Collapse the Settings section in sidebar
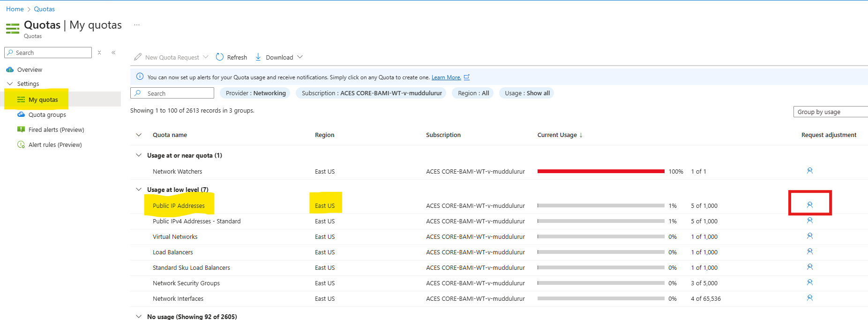The width and height of the screenshot is (868, 320). (x=10, y=84)
